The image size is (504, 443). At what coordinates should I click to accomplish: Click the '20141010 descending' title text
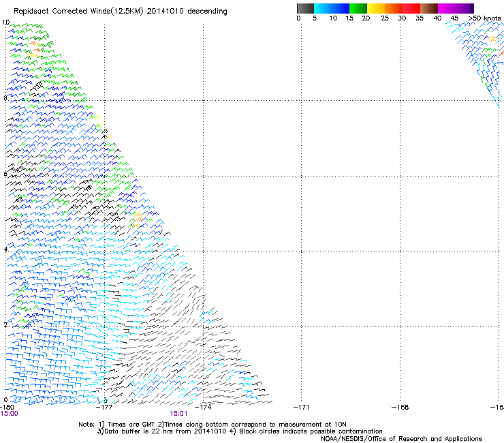[x=187, y=12]
